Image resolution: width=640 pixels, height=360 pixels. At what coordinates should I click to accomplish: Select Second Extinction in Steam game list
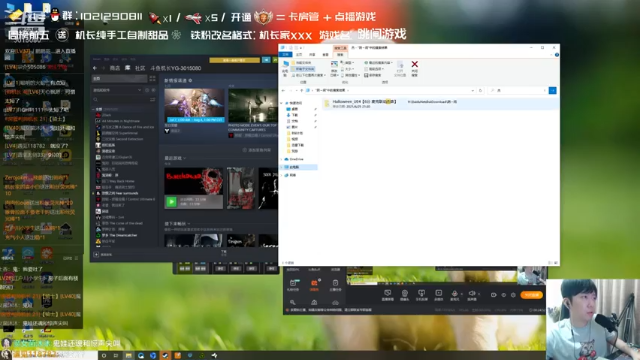[x=122, y=139]
